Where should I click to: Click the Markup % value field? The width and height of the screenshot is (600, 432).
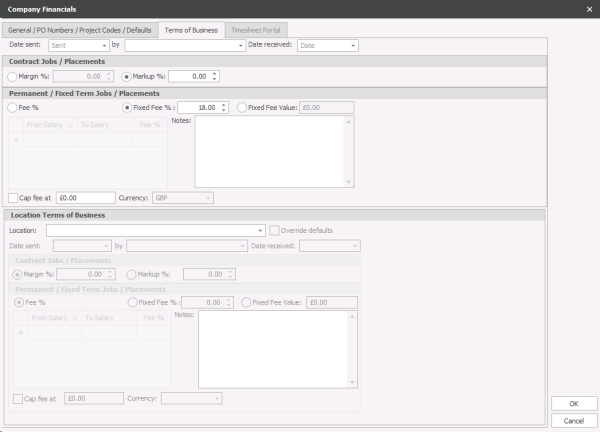coord(190,76)
